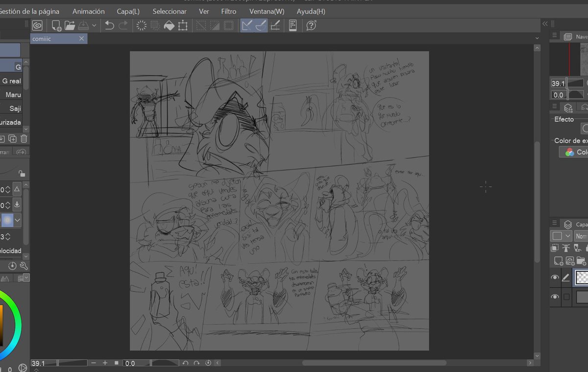Create a new canvas file
588x372 pixels.
pos(57,25)
